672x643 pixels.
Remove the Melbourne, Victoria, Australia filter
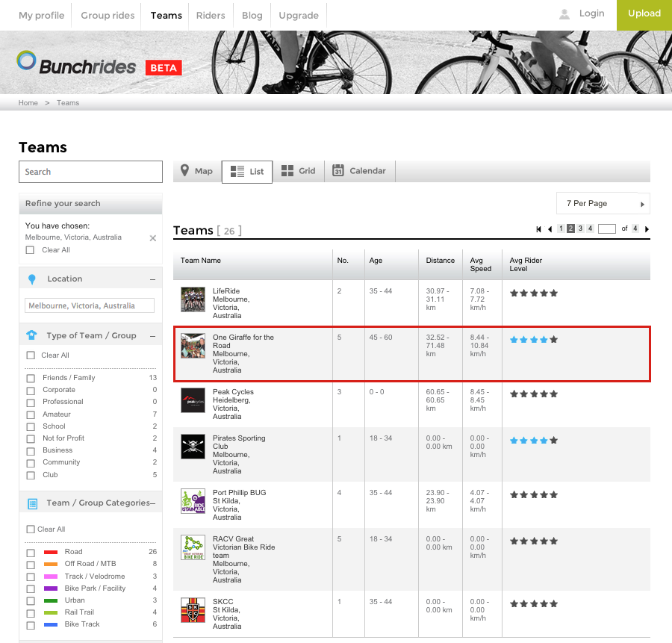[x=152, y=238]
